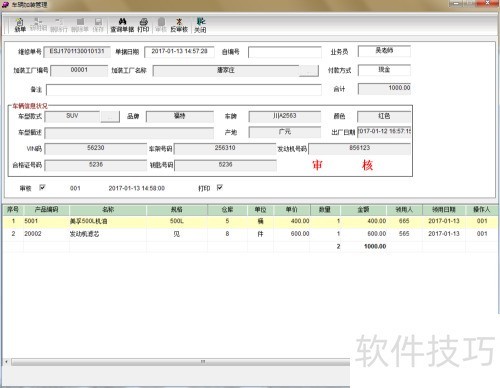
Task: Click the 产地 origin field 广元
Action: 285,132
